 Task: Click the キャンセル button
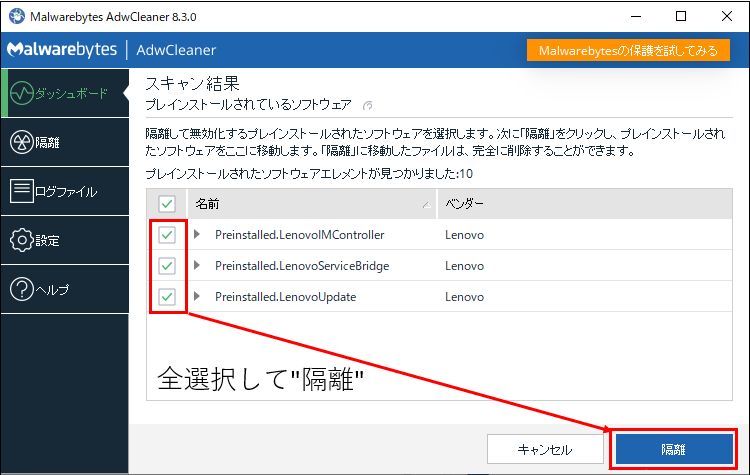coord(545,449)
